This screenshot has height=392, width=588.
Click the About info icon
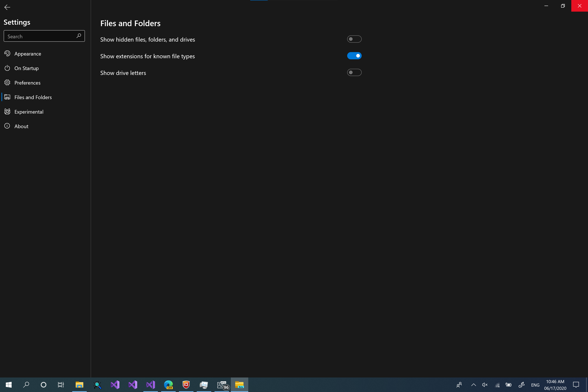tap(7, 126)
